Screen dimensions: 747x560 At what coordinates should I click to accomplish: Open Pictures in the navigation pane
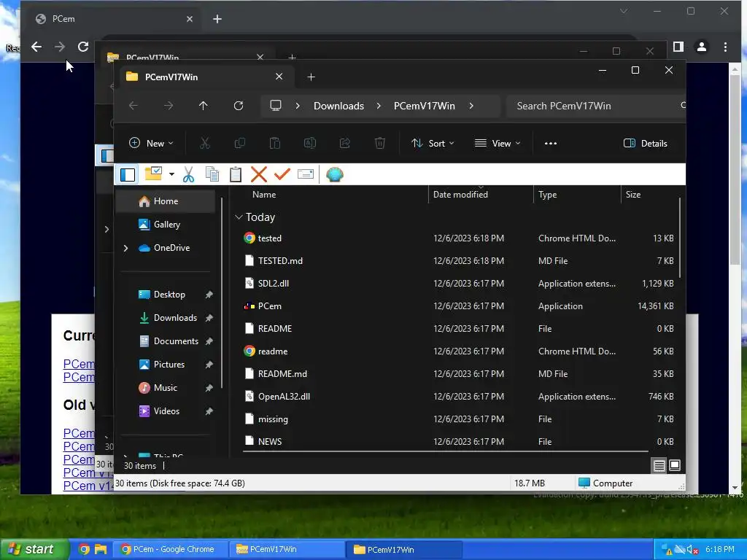click(x=166, y=365)
